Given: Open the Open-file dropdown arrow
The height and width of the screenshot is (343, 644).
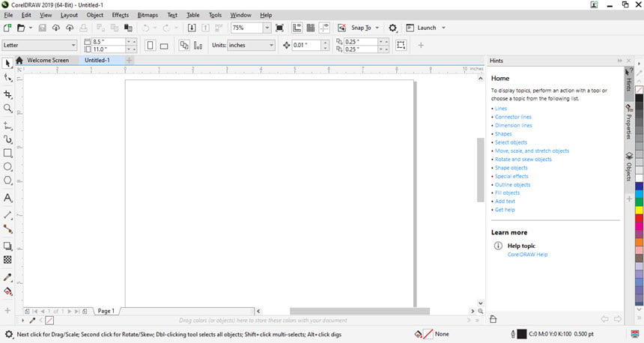Looking at the screenshot, I should (31, 28).
